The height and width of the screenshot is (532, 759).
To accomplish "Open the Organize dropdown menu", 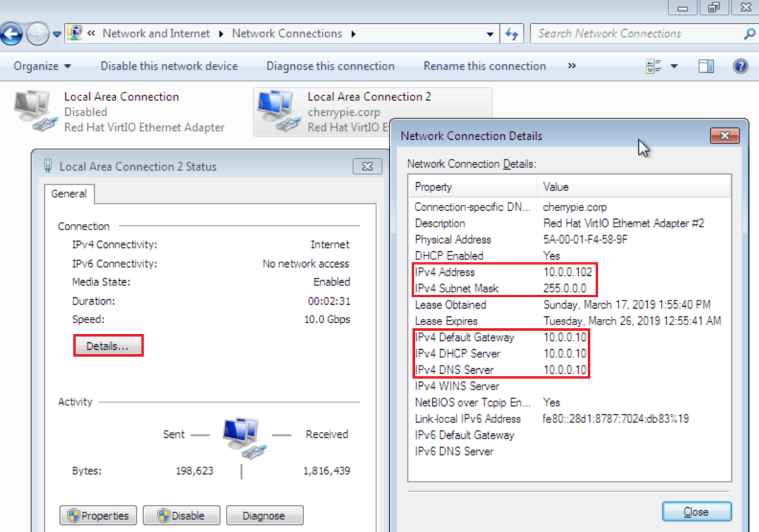I will (42, 66).
